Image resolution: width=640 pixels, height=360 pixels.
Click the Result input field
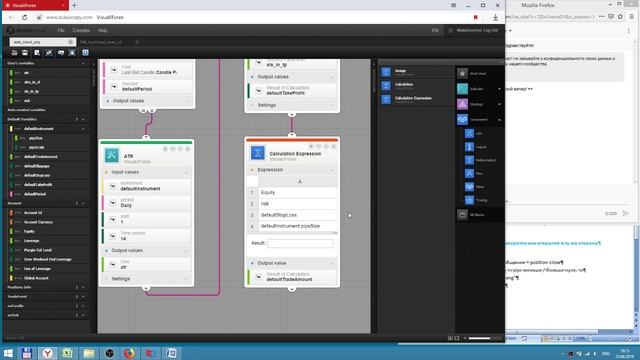300,243
